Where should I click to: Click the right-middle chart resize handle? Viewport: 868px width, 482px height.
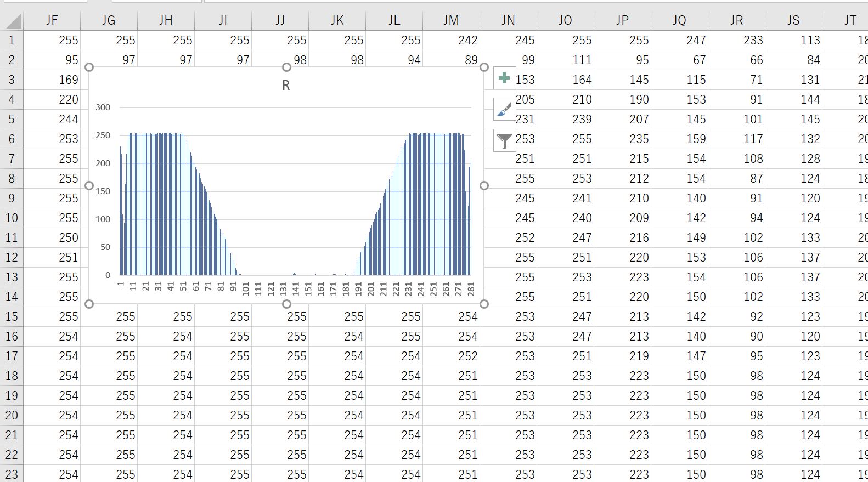point(484,185)
